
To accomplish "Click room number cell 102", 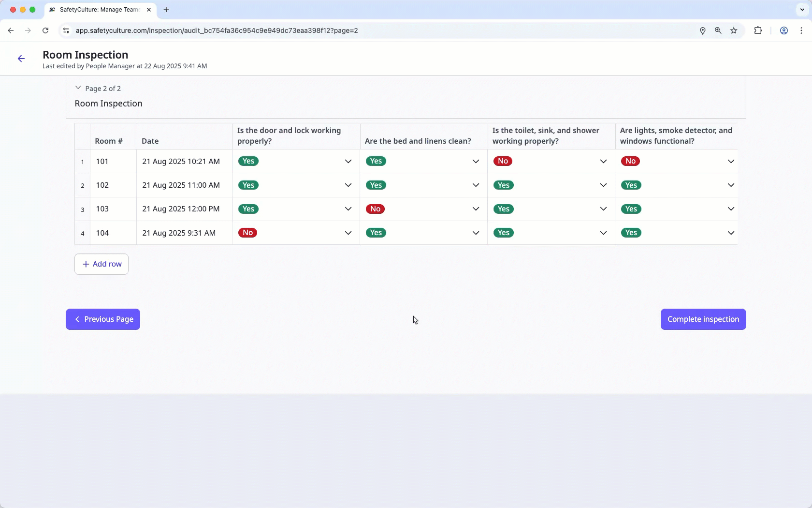I will click(x=113, y=185).
